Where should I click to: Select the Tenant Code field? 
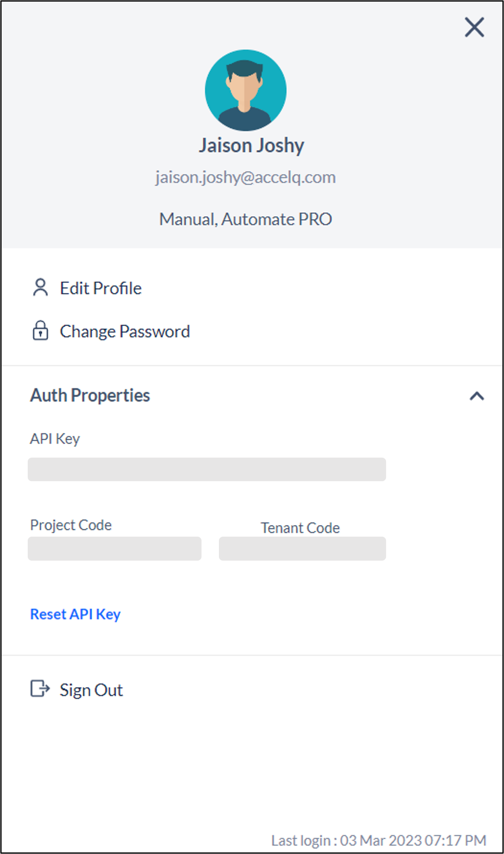[302, 549]
